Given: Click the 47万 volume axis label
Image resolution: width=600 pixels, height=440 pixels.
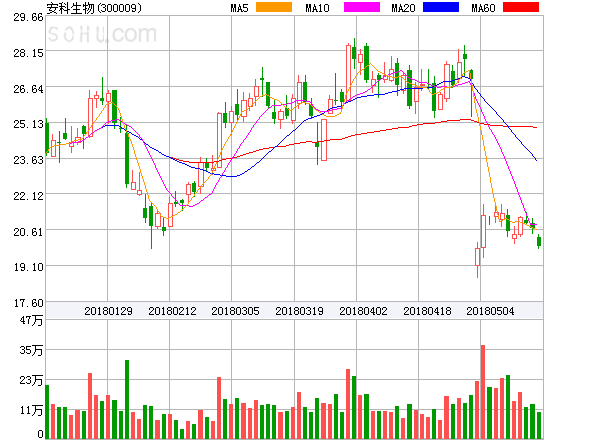Looking at the screenshot, I should 31,320.
